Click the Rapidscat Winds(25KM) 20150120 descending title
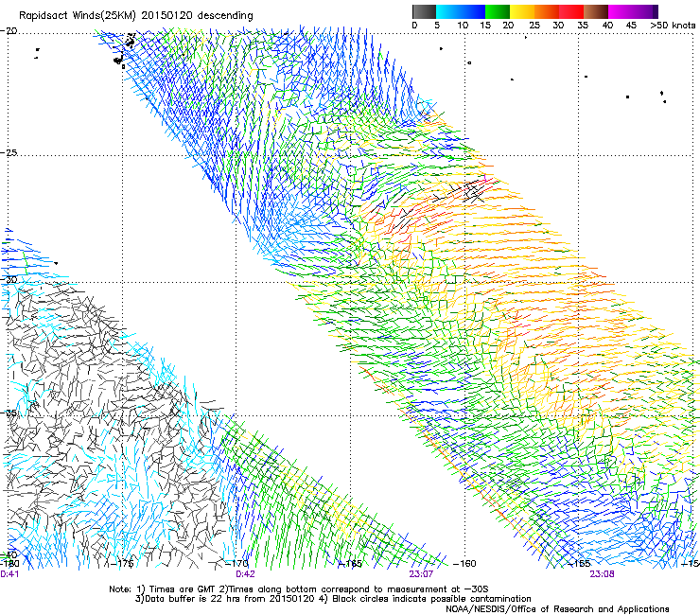This screenshot has height=615, width=700. click(135, 16)
